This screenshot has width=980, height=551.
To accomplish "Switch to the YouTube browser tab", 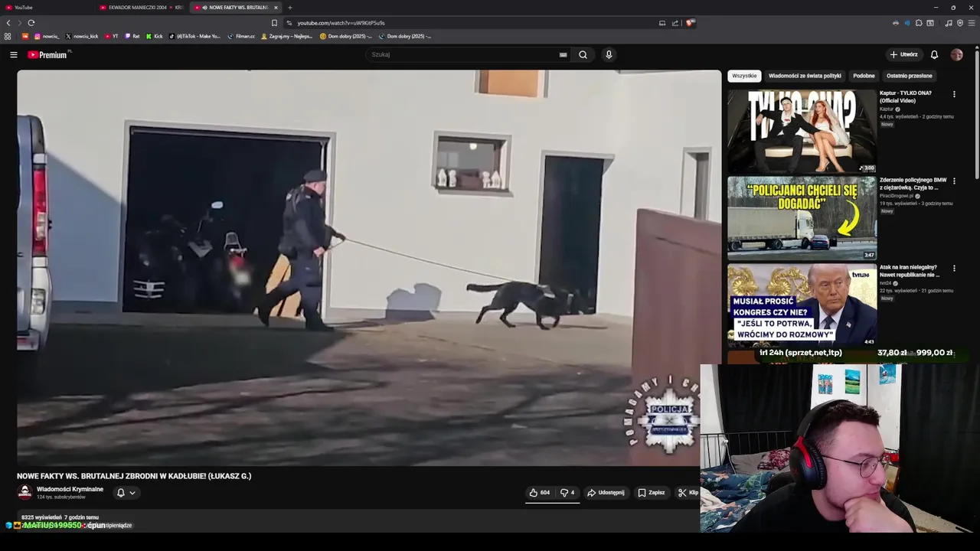I will [46, 8].
